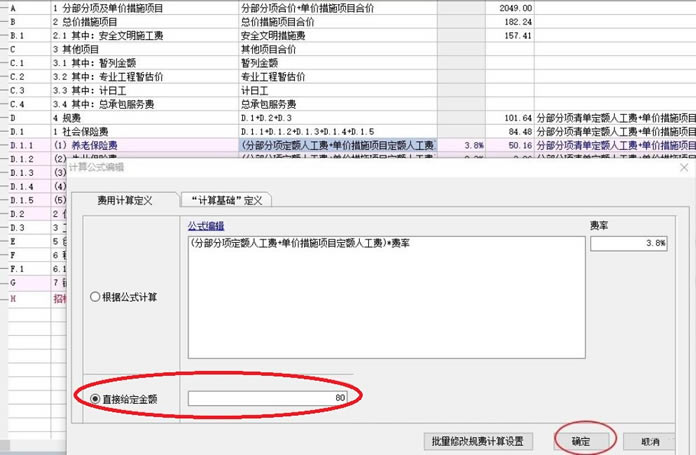Click the amount cell 84.48
The image size is (696, 455).
(x=510, y=132)
